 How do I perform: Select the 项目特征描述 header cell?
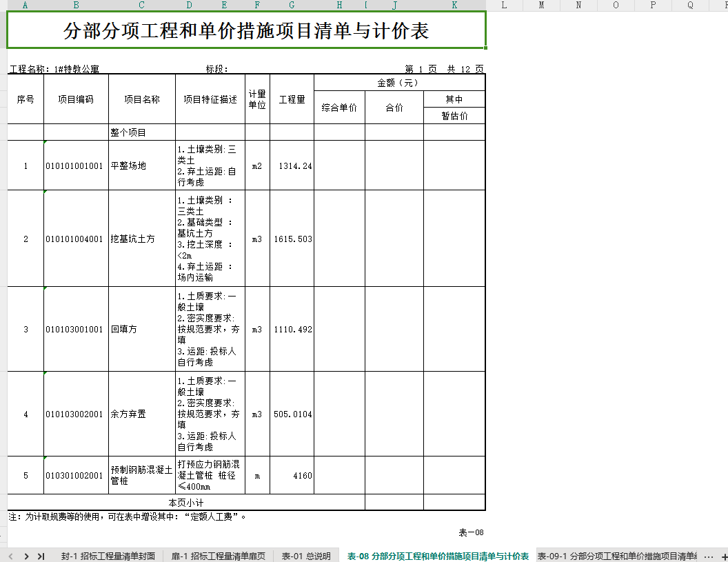pyautogui.click(x=210, y=99)
